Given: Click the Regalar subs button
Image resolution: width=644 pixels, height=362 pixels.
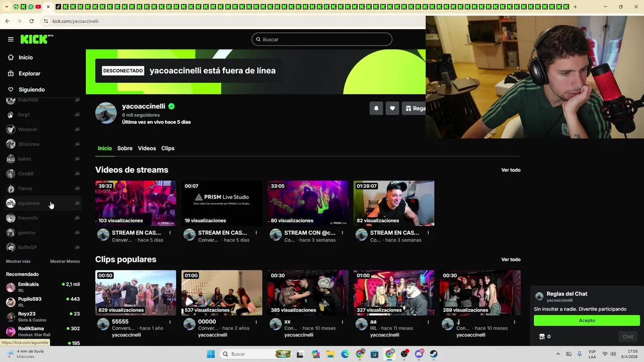Looking at the screenshot, I should click(414, 108).
